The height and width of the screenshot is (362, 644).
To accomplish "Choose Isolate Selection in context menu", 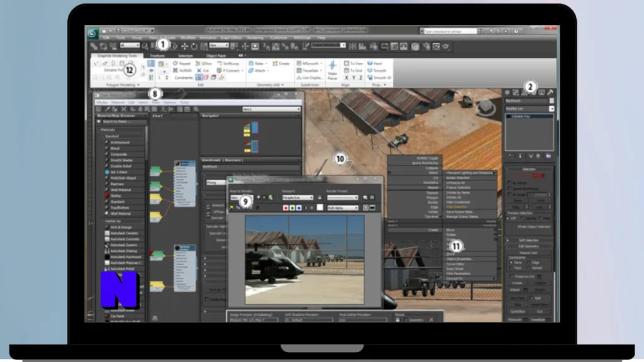I will point(458,178).
